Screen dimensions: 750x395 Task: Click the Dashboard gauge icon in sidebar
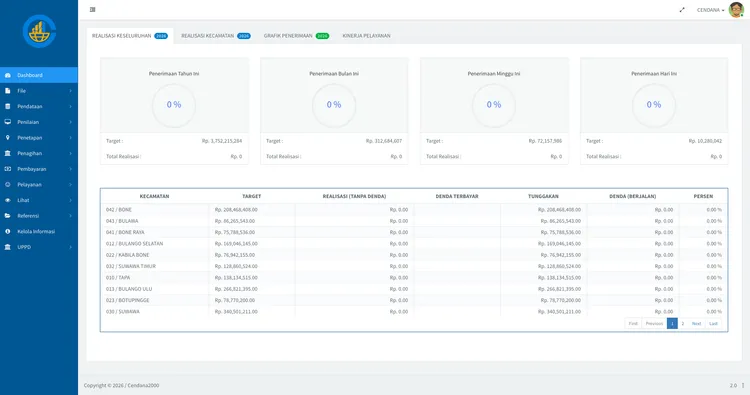(x=8, y=75)
